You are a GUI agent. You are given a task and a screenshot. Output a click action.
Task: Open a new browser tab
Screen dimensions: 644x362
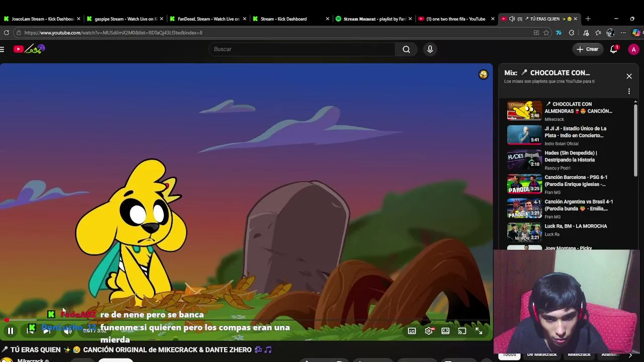coord(588,19)
